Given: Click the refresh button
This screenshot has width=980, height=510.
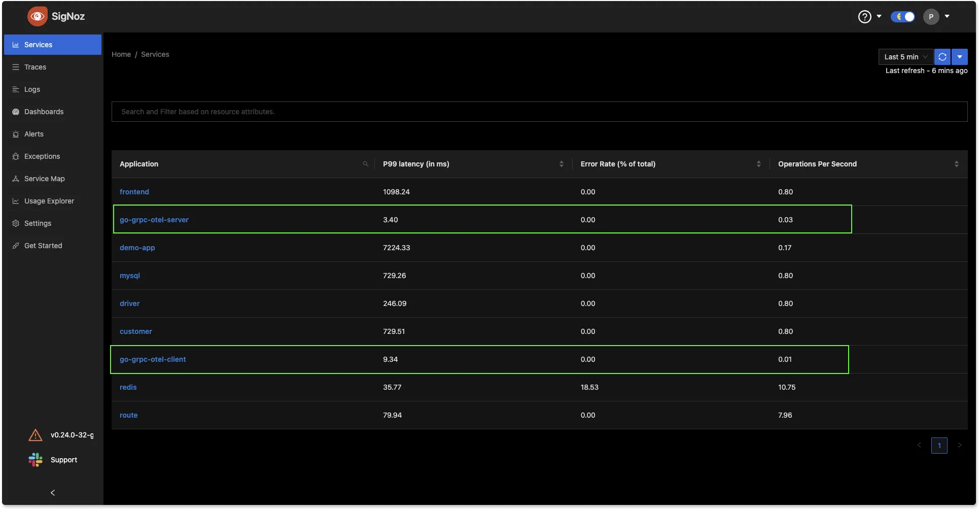Looking at the screenshot, I should 942,57.
